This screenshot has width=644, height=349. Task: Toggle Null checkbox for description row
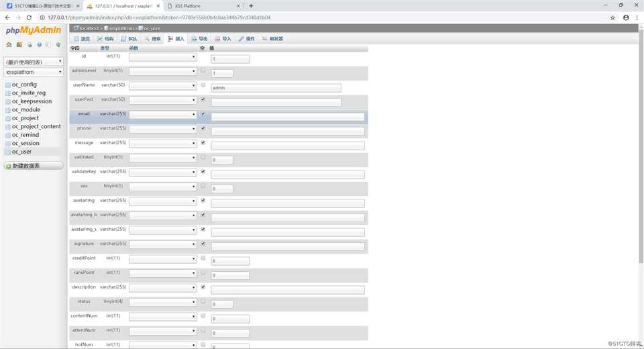tap(203, 287)
